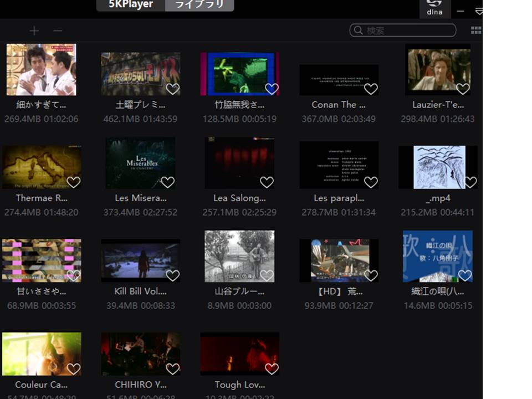
Task: Click the 93.9MB 00:12:27 info text
Action: pos(339,306)
